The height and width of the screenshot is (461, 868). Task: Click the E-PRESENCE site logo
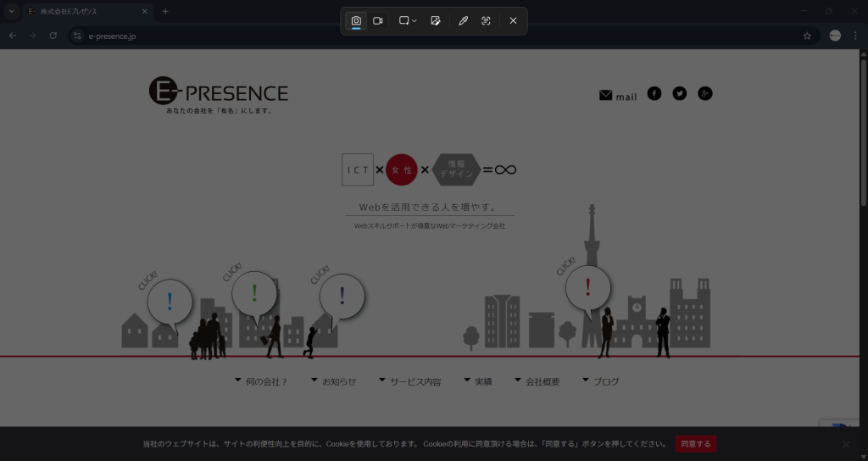coord(219,95)
